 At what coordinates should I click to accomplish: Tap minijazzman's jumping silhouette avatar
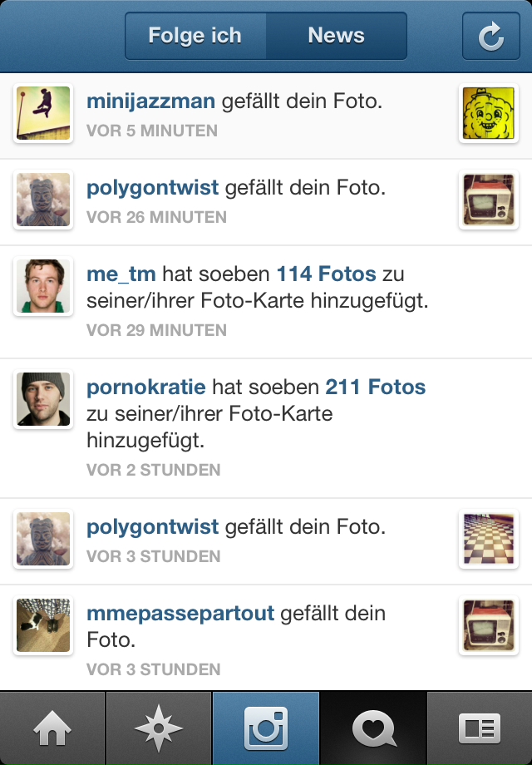click(x=43, y=113)
